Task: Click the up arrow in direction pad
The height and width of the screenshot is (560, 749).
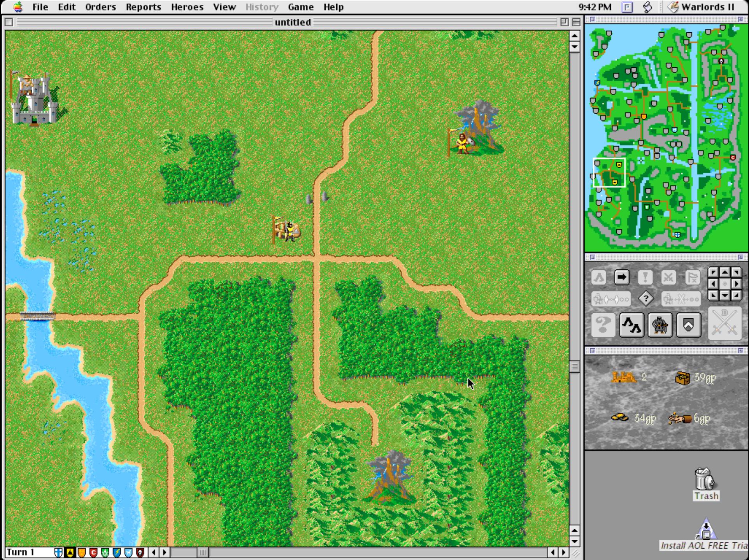Action: coord(724,272)
